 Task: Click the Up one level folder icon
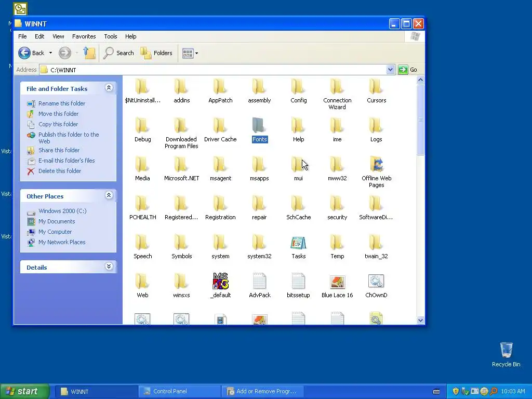click(89, 53)
